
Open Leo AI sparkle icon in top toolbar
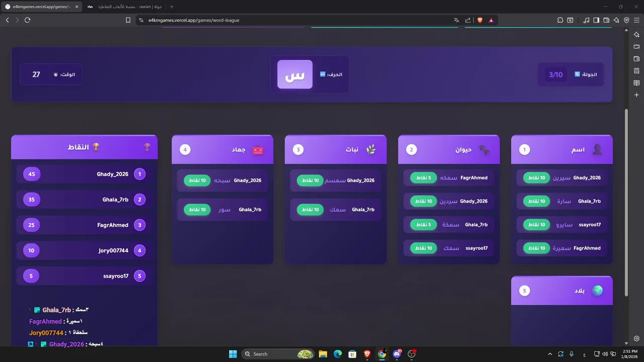(616, 20)
